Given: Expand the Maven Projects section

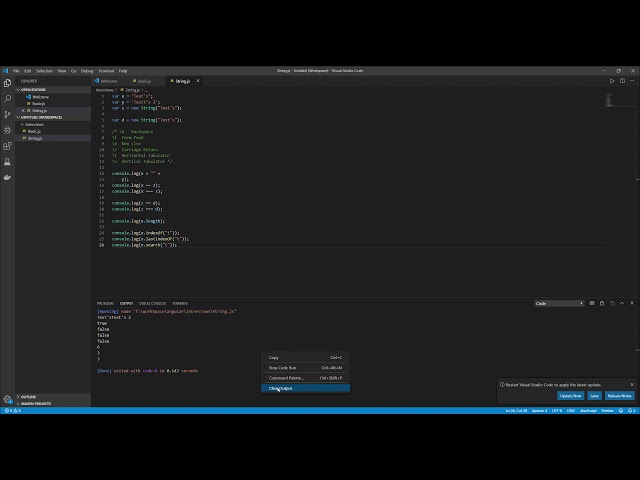Looking at the screenshot, I should coord(53,404).
